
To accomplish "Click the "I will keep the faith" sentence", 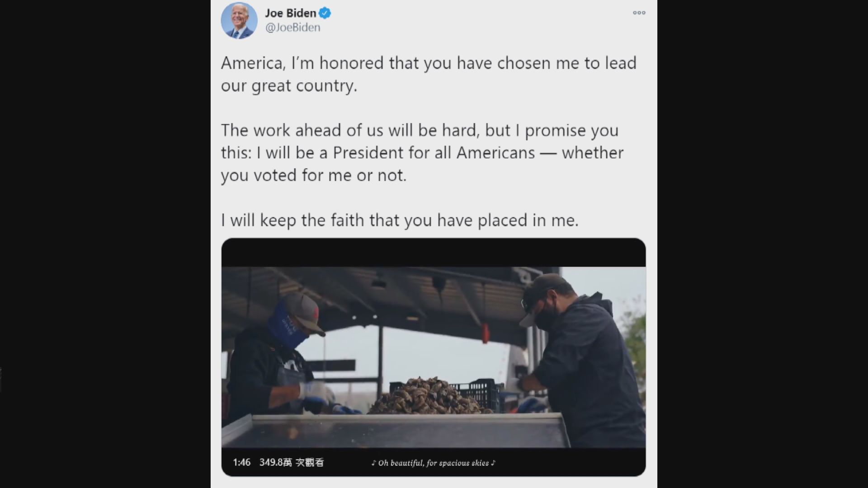I will click(399, 220).
